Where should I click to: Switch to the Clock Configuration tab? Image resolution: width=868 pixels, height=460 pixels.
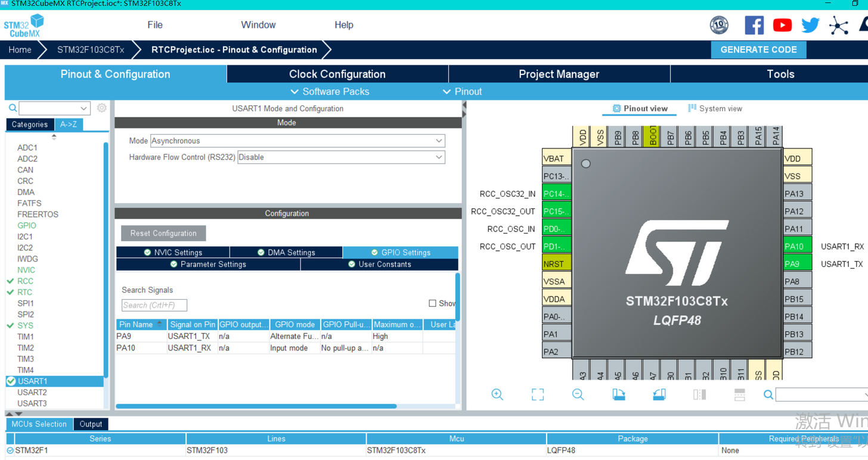tap(336, 74)
